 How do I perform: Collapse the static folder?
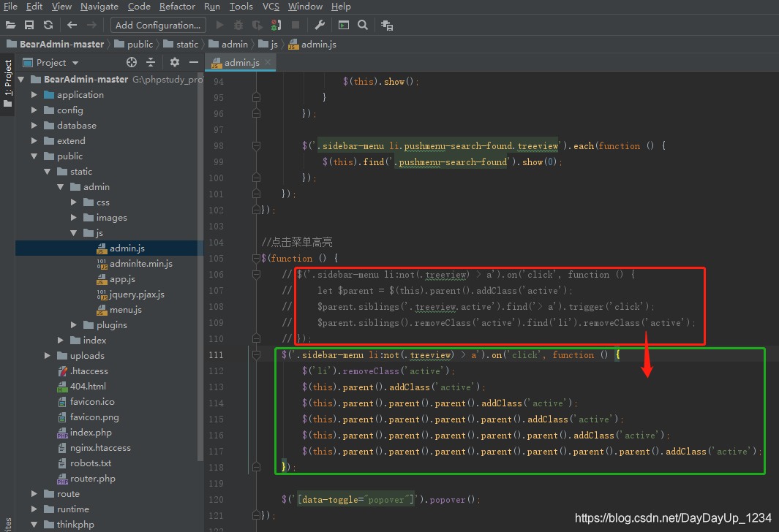[48, 171]
